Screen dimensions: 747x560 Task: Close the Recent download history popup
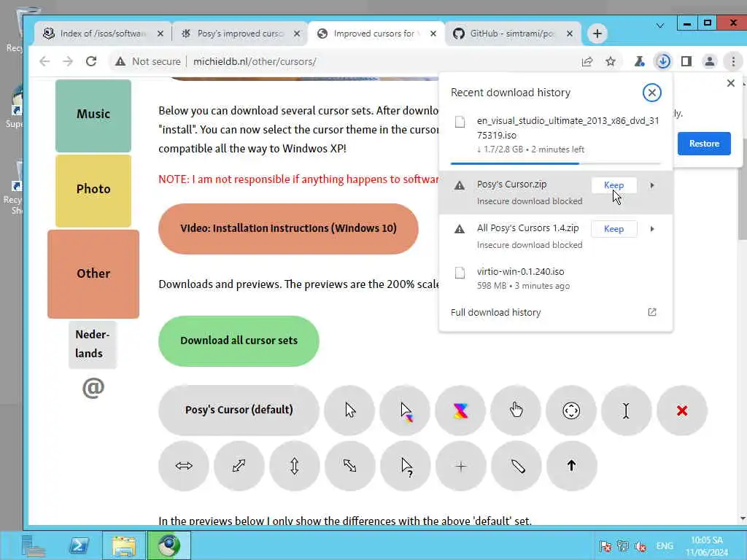tap(651, 93)
